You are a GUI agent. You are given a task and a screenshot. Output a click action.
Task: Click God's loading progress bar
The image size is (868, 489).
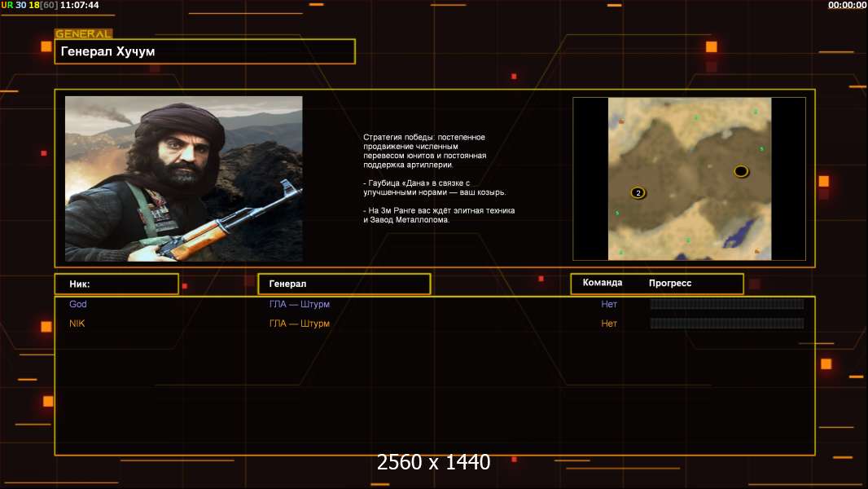(x=726, y=304)
